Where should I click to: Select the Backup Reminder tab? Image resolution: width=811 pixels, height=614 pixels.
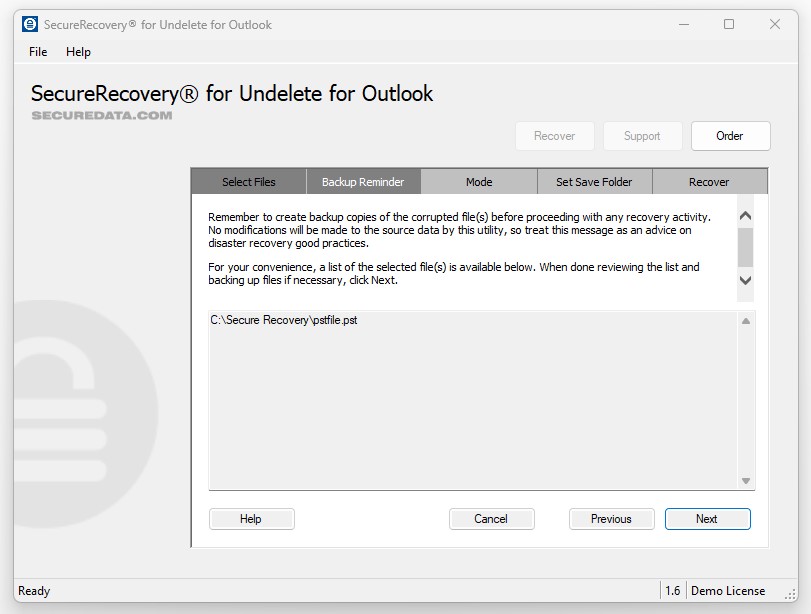pyautogui.click(x=363, y=182)
